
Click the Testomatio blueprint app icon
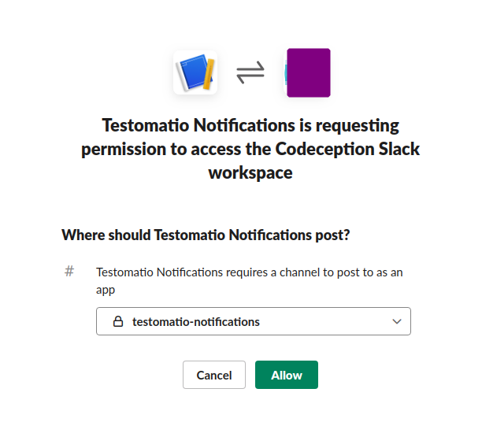pyautogui.click(x=195, y=72)
